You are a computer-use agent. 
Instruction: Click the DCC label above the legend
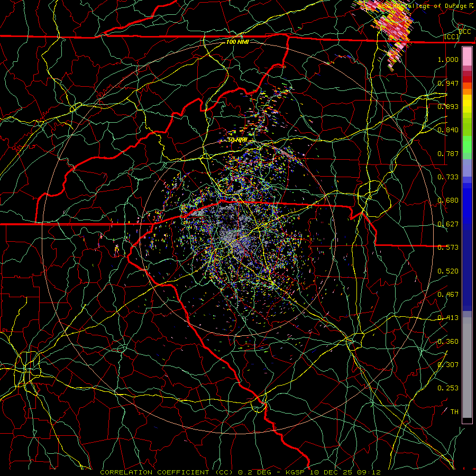465,32
